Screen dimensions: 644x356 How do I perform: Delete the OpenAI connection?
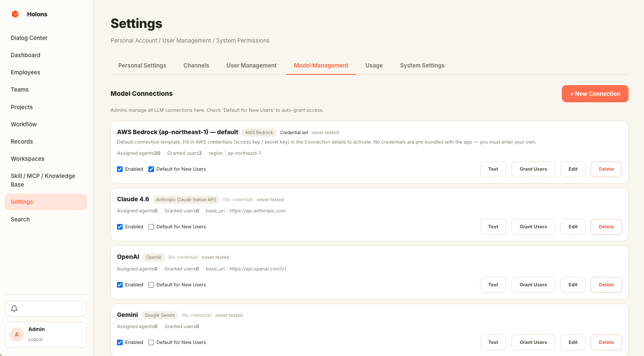(x=606, y=285)
